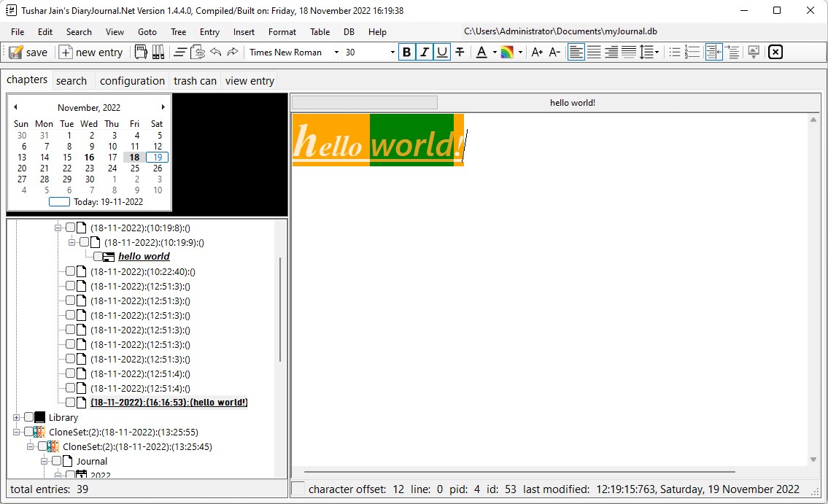
Task: Apply strikethrough formatting
Action: tap(460, 53)
